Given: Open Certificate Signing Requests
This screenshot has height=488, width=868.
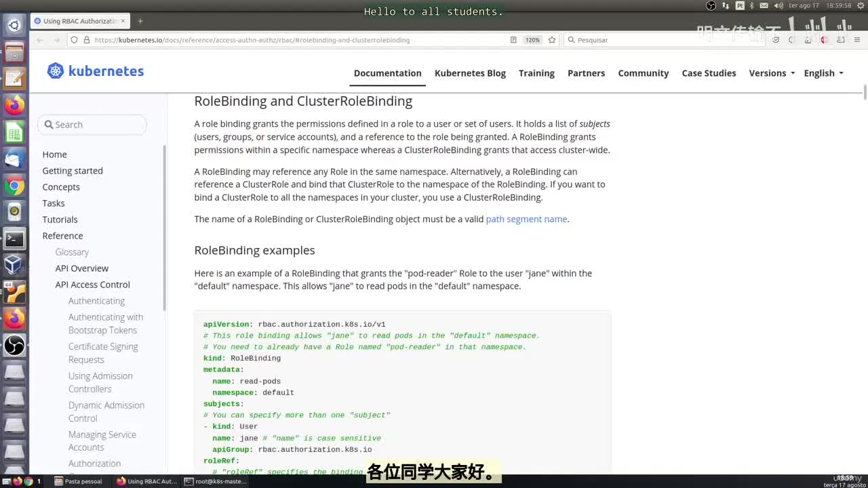Looking at the screenshot, I should tap(103, 352).
